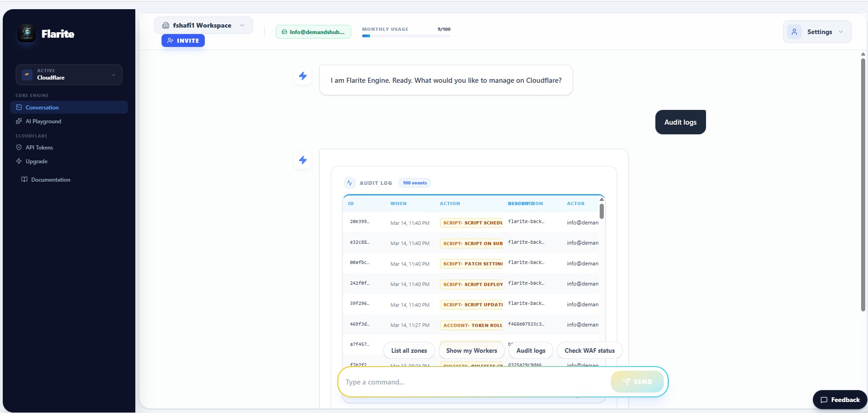Click the monthly usage progress bar
Image resolution: width=868 pixels, height=413 pixels.
coord(406,36)
